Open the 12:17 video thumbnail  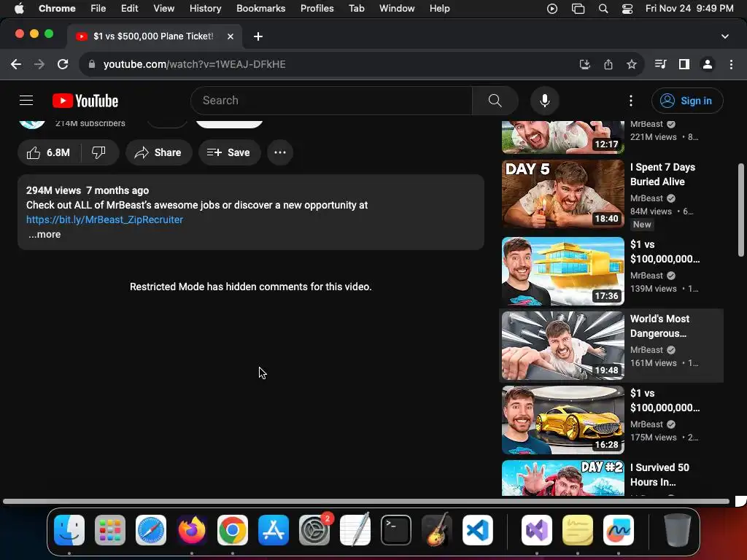click(563, 137)
